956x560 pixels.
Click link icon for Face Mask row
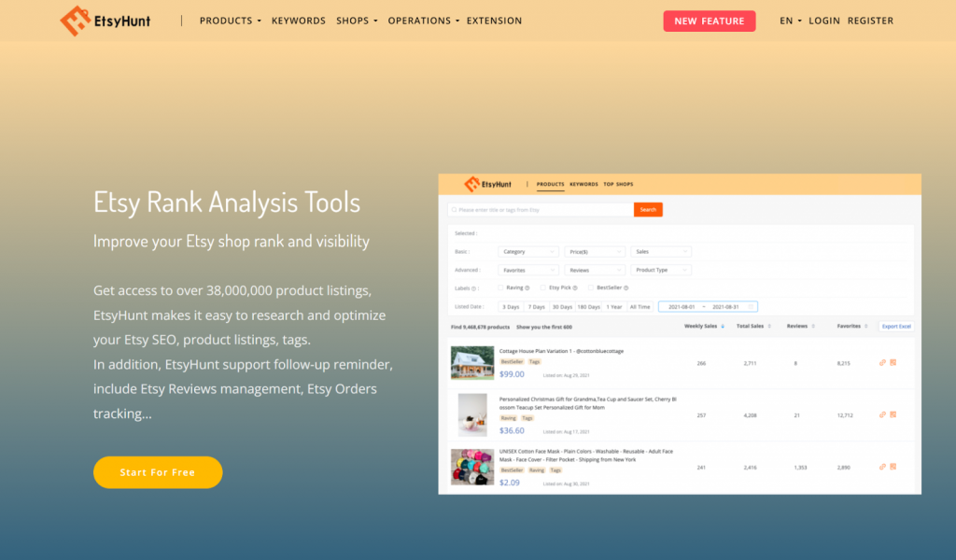click(882, 466)
